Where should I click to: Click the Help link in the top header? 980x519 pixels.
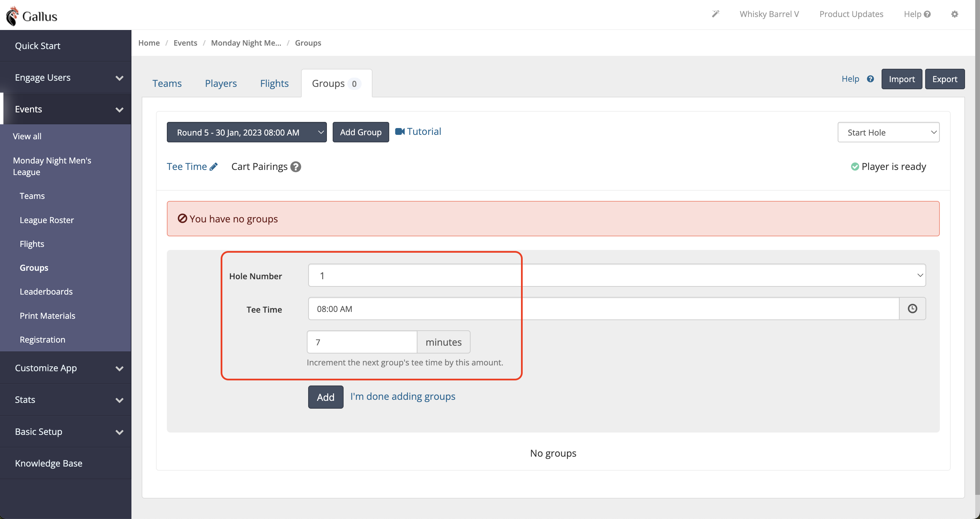coord(917,14)
